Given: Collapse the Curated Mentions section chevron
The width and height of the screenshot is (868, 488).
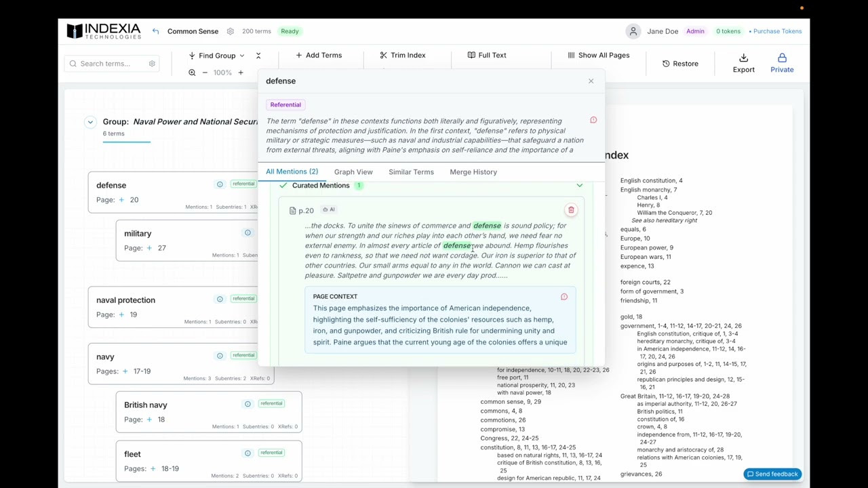Looking at the screenshot, I should pos(579,186).
